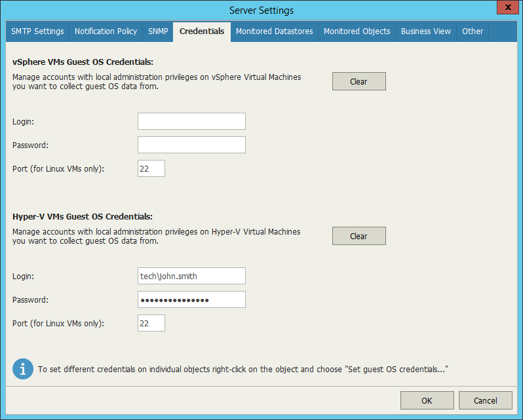Focus the vSphere Password field
Screen dimensions: 523x420
click(x=191, y=145)
